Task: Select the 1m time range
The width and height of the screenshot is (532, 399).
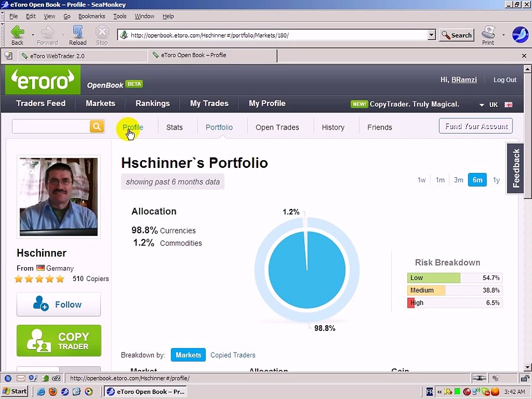Action: [x=440, y=180]
